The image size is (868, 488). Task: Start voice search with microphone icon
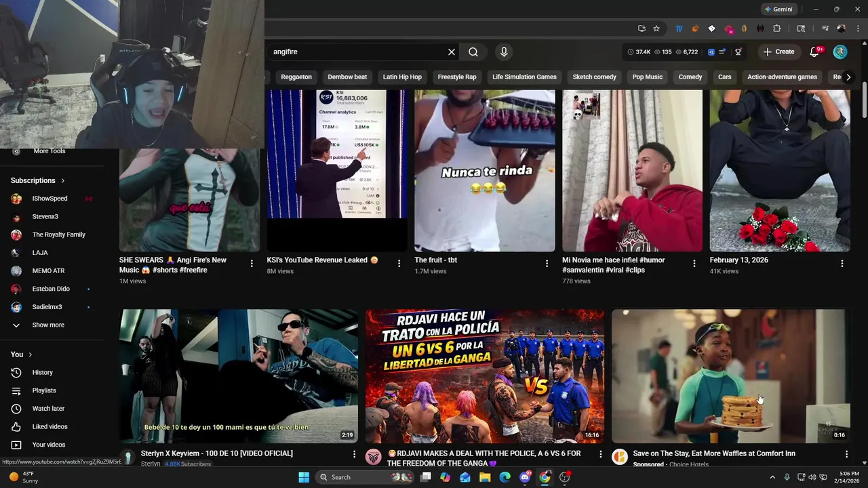(x=503, y=52)
